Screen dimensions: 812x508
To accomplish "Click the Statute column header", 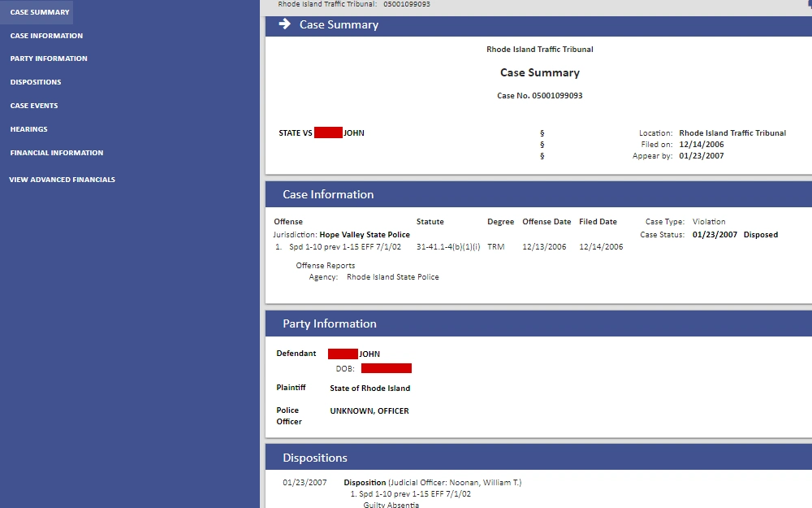I will point(430,221).
